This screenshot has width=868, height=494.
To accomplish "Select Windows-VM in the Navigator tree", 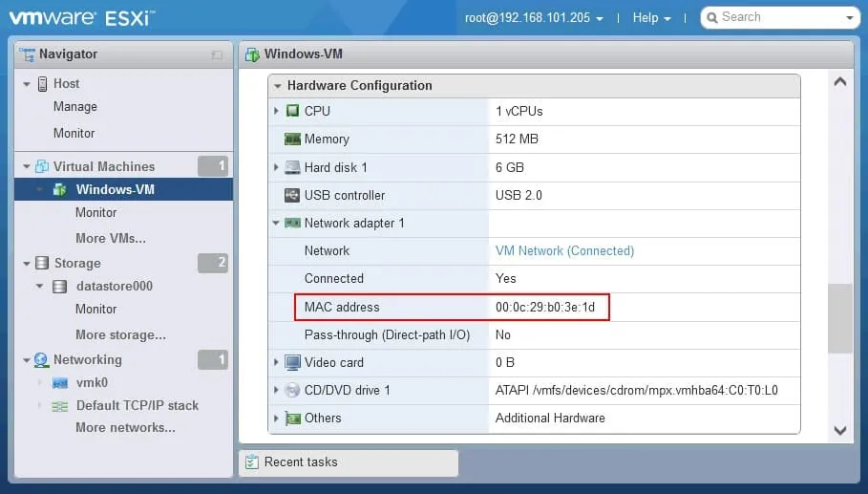I will (x=115, y=189).
